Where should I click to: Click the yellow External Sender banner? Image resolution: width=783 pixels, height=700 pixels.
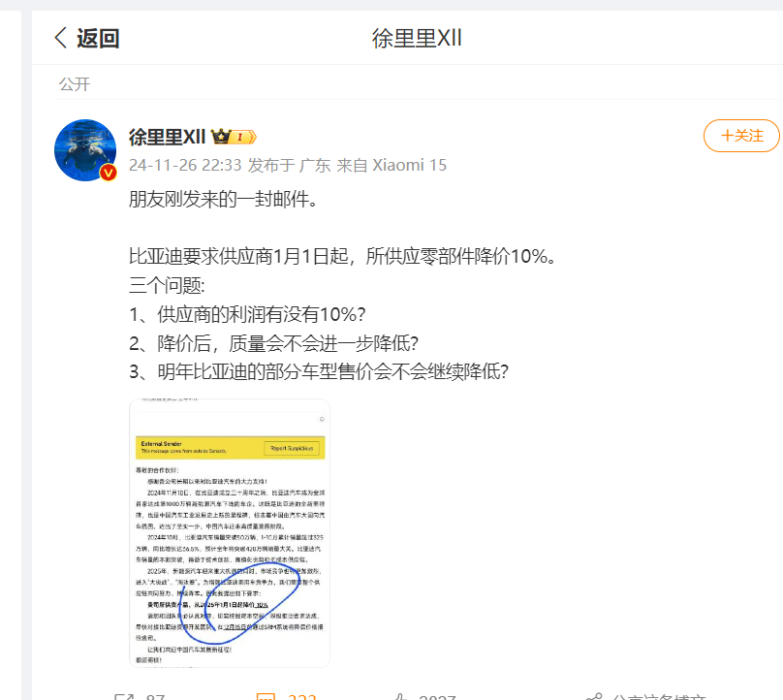tap(231, 447)
